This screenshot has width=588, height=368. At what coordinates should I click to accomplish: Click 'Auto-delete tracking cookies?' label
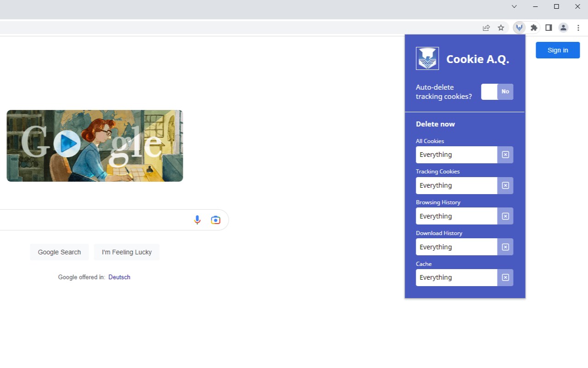444,92
